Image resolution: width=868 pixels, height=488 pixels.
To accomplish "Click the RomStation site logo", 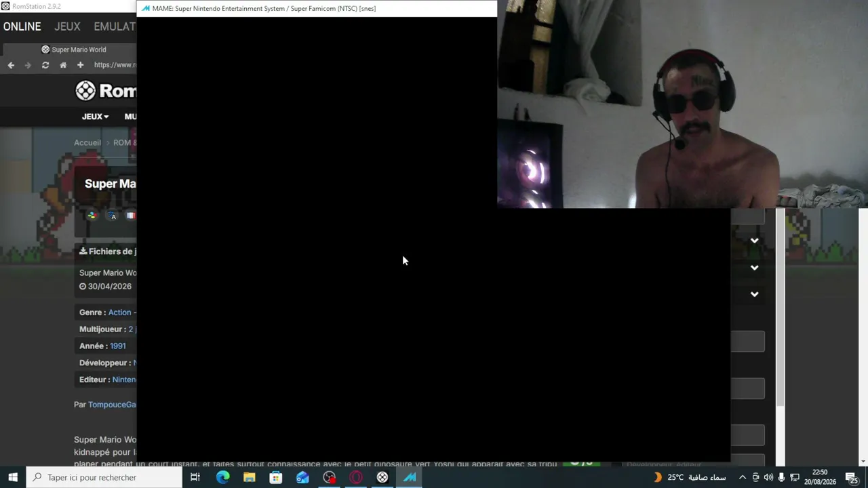I will [106, 90].
